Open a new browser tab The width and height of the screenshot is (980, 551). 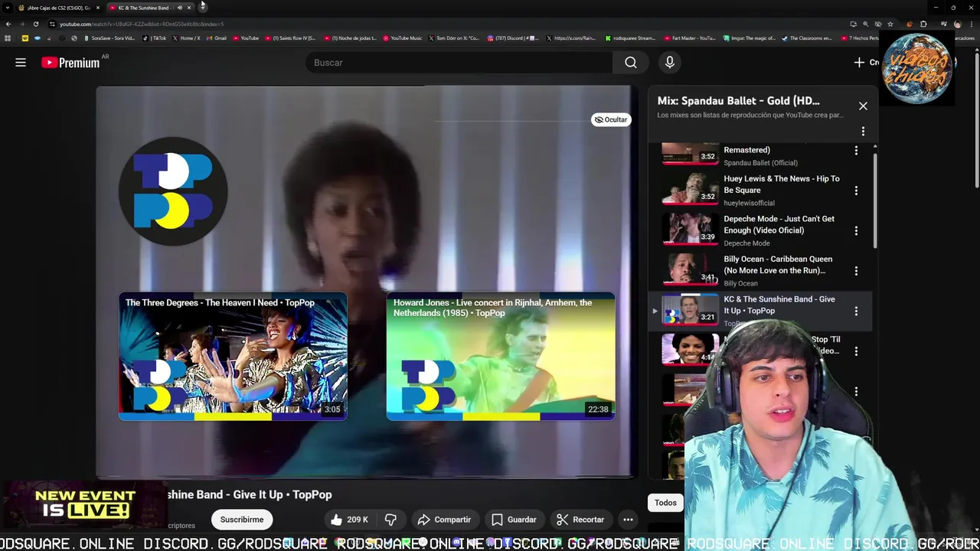click(x=203, y=7)
